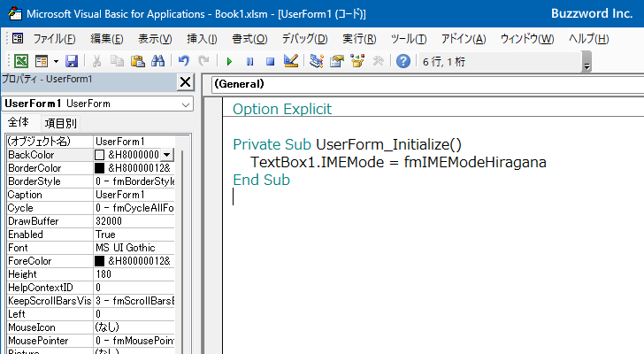Select the (オブジェクト名) property row
644x354 pixels.
tap(90, 142)
